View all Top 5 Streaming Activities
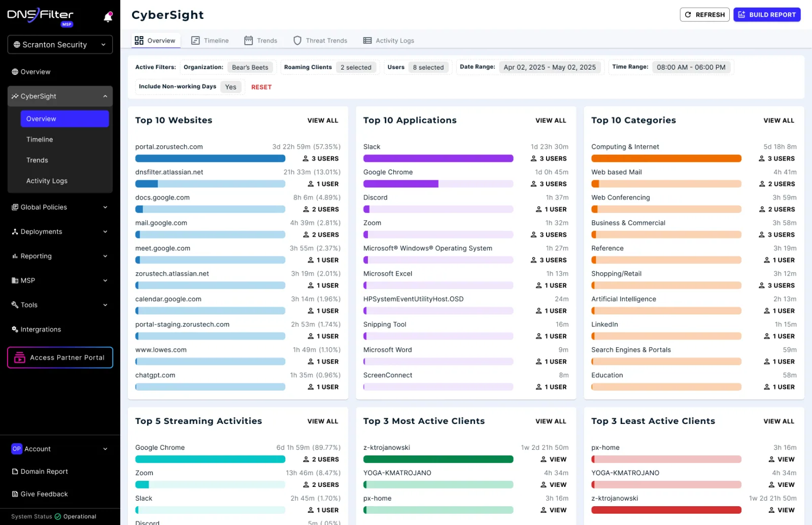 point(323,421)
